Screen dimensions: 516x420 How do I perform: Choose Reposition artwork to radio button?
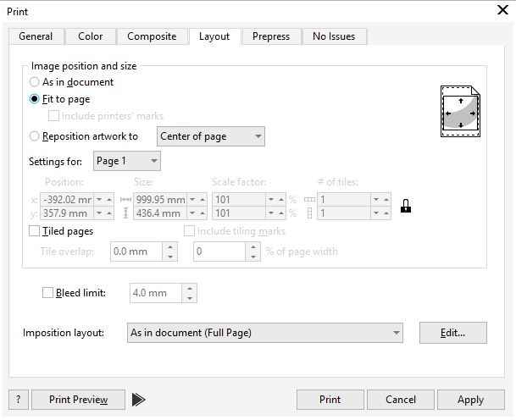pyautogui.click(x=35, y=136)
